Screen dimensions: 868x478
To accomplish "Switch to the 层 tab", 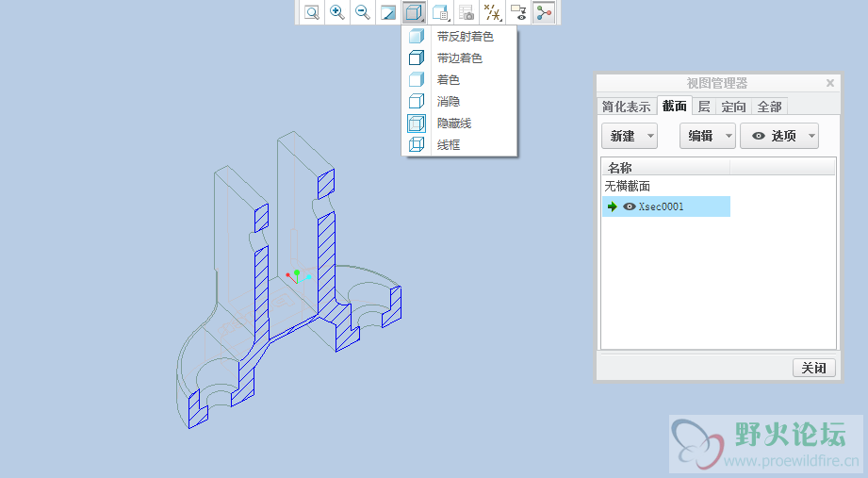I will click(704, 107).
